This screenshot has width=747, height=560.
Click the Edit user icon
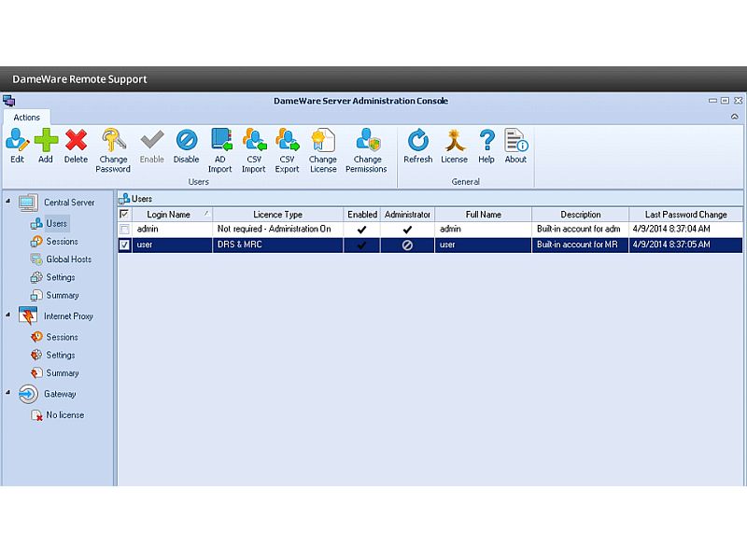pos(17,146)
